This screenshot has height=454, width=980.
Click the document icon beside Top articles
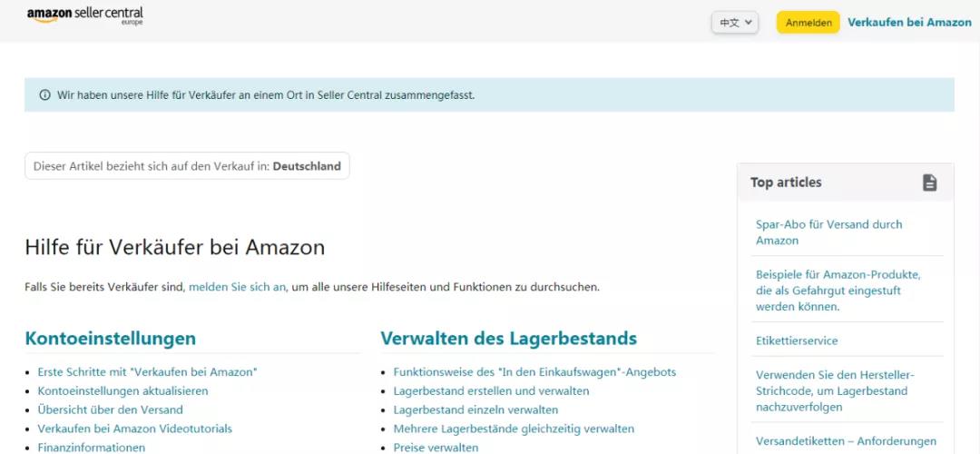click(930, 183)
